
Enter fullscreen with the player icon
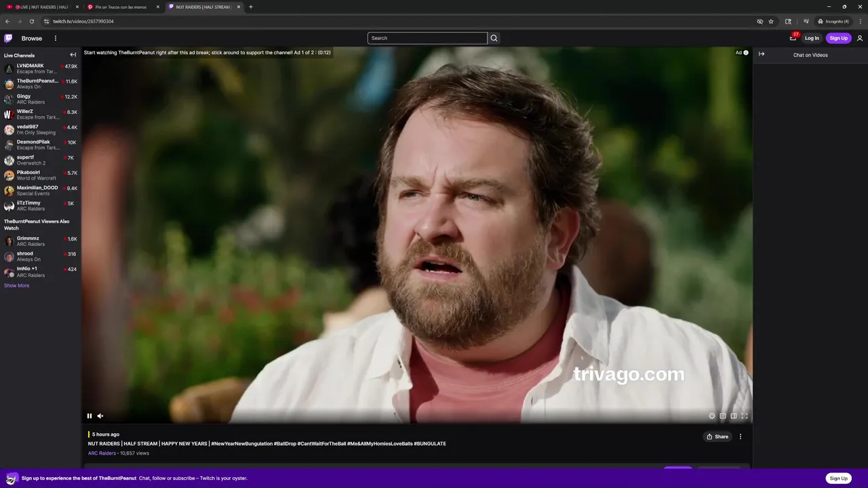click(745, 416)
